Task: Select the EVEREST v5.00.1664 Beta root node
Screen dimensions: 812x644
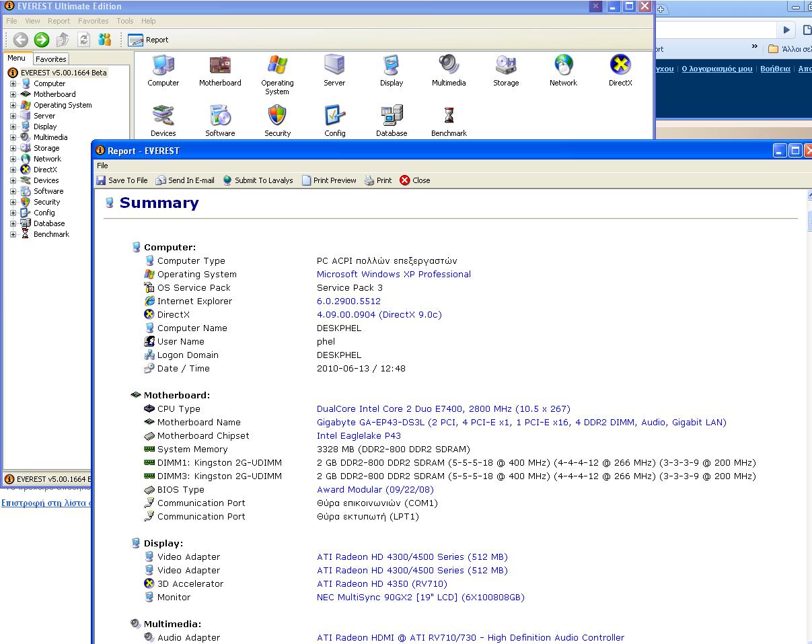Action: (63, 73)
